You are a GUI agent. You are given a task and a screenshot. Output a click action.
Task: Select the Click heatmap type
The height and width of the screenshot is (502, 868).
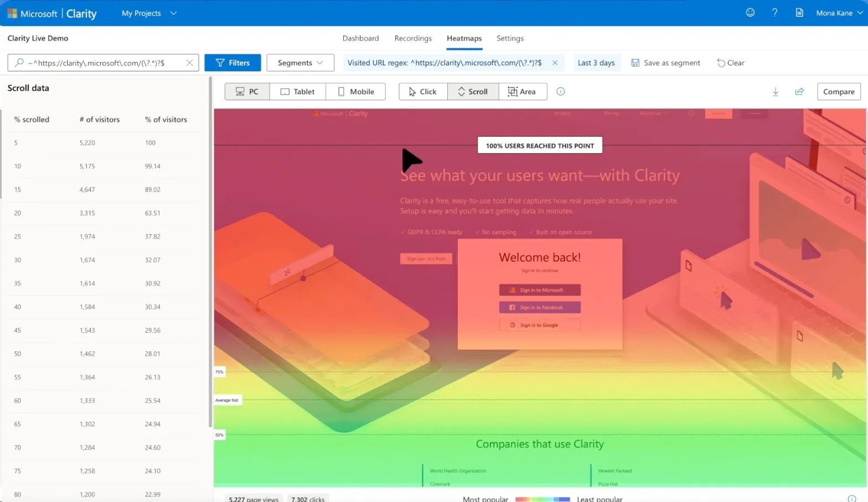pyautogui.click(x=422, y=92)
